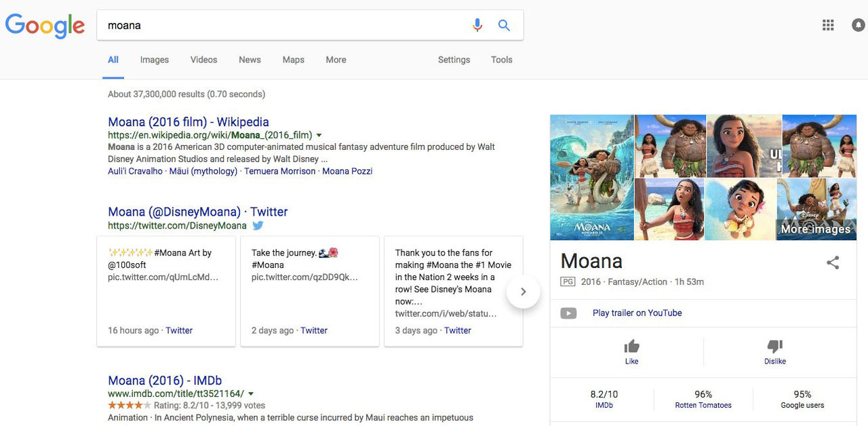Open Wikipedia result URL dropdown arrow

tap(319, 135)
